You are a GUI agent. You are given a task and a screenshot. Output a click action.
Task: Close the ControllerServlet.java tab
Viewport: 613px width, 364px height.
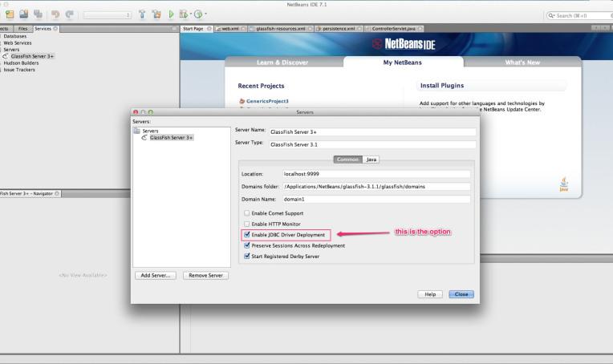pos(420,29)
